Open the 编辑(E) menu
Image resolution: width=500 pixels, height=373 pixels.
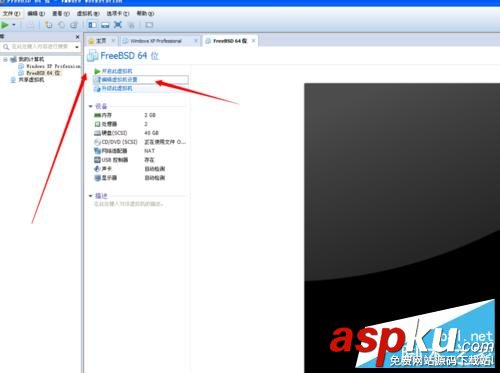(x=36, y=14)
